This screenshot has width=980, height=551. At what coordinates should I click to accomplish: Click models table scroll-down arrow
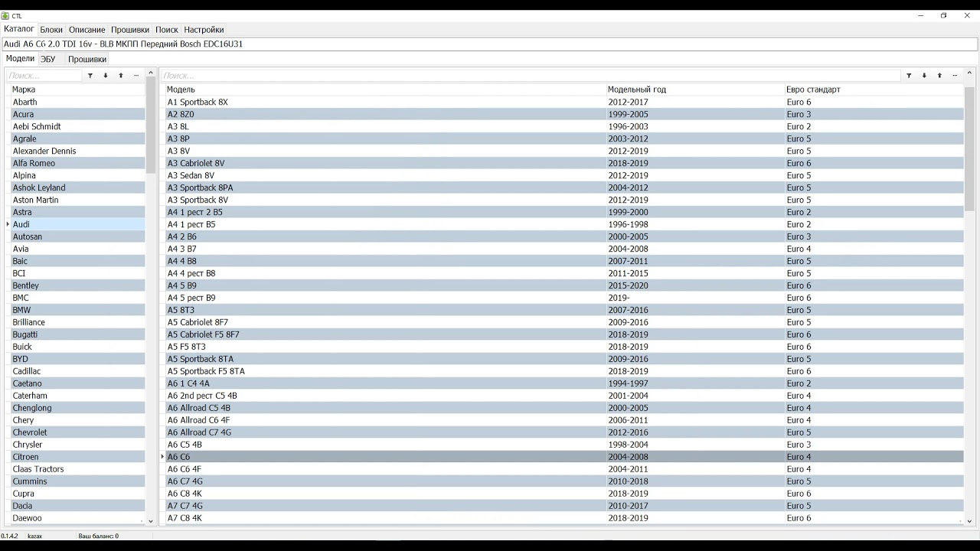pos(970,520)
